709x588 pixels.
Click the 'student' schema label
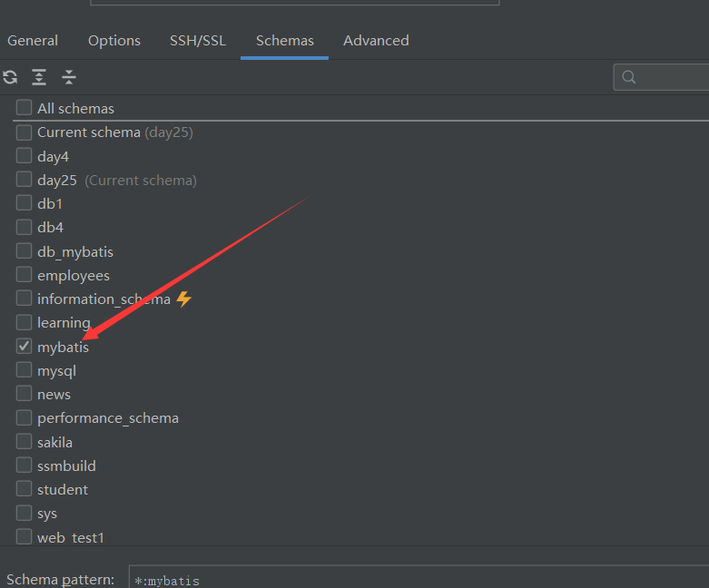(63, 490)
